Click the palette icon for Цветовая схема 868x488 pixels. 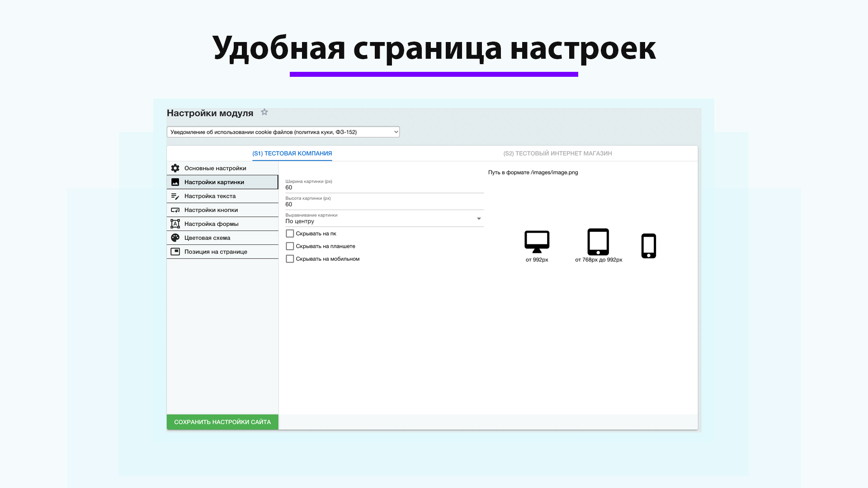(175, 237)
